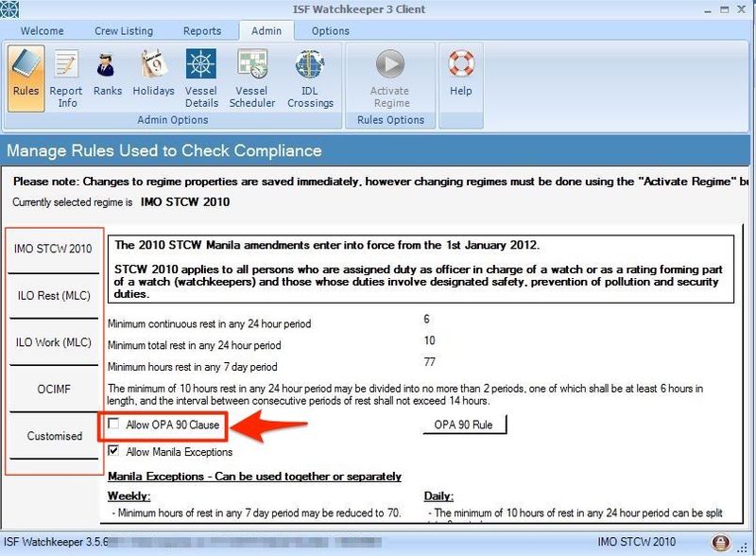Open the Rules admin option

pos(26,78)
